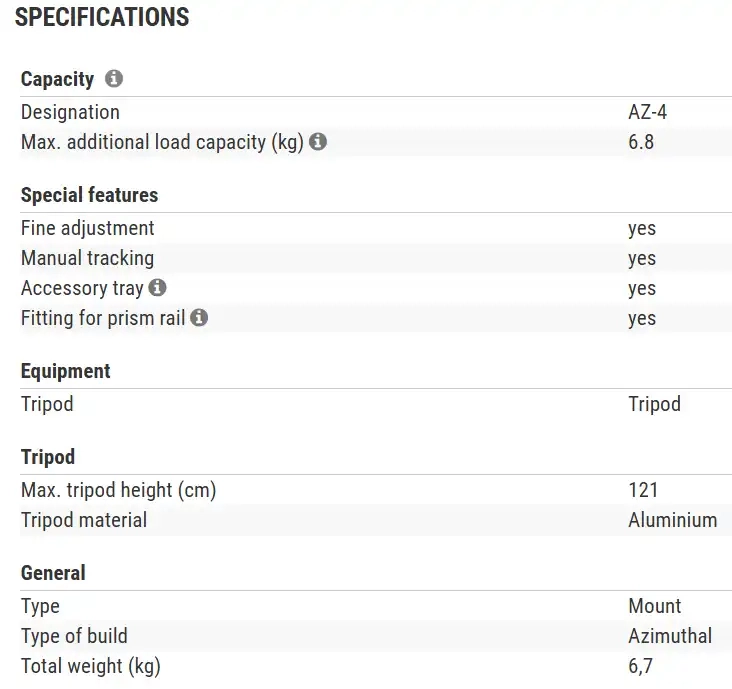This screenshot has width=732, height=689.
Task: Click the Azimuthal type of build value
Action: click(x=670, y=636)
